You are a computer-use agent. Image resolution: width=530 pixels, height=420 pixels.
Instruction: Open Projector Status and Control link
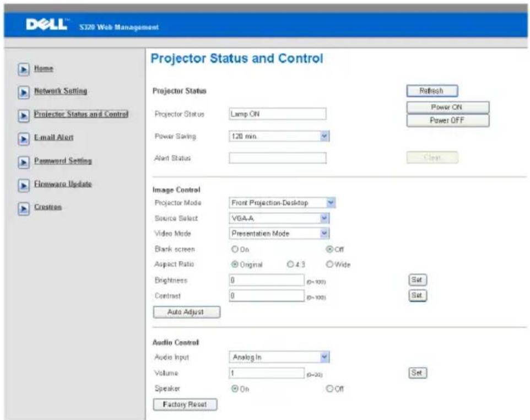pos(81,114)
